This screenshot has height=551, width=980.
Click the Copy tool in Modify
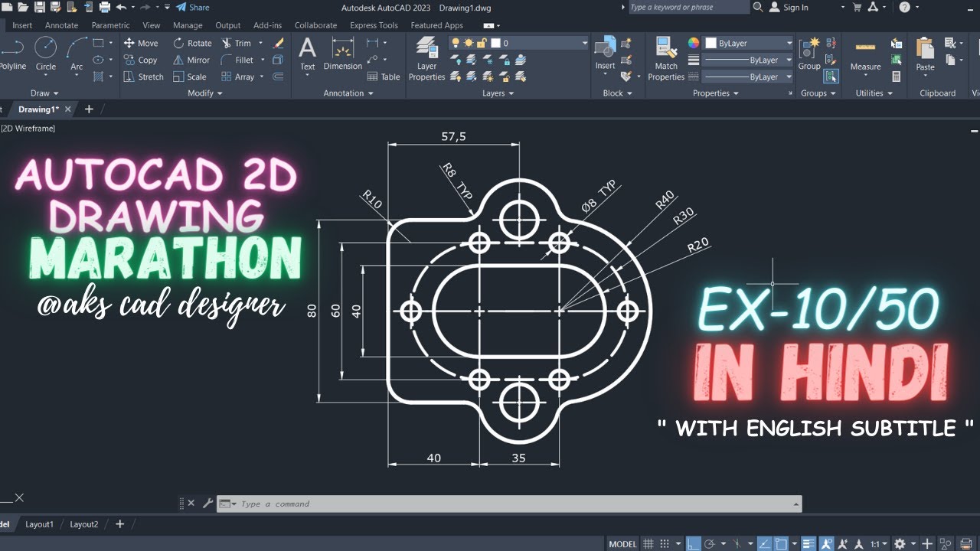click(140, 60)
